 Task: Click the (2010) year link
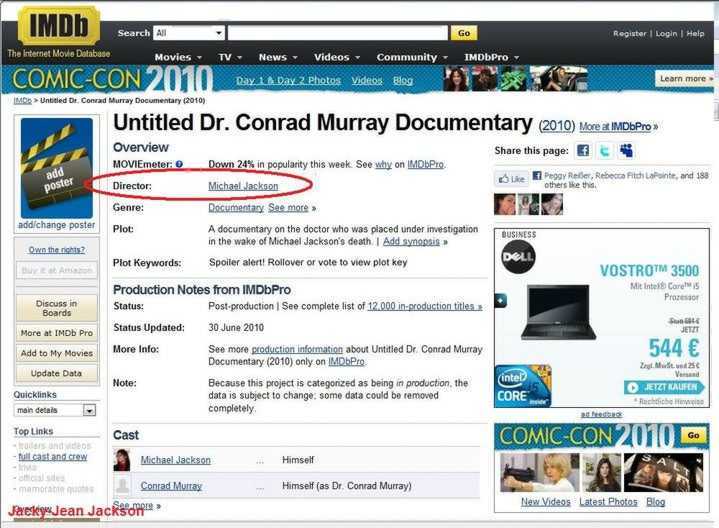click(x=556, y=126)
